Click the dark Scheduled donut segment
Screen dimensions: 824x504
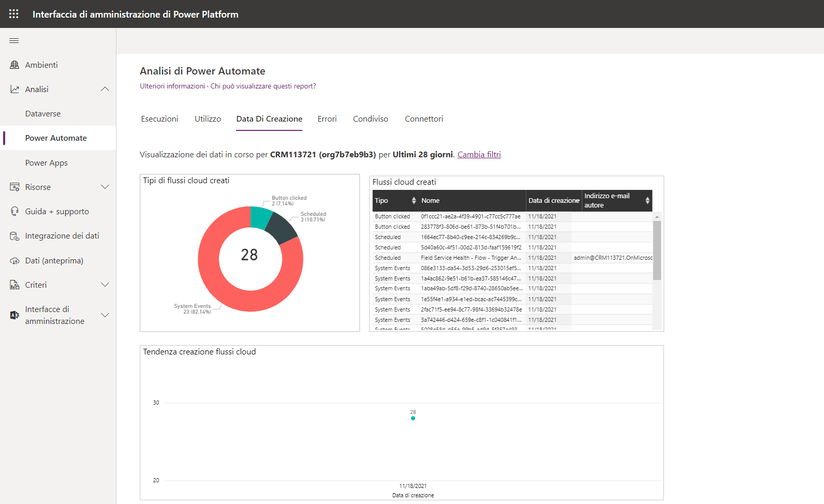coord(282,228)
